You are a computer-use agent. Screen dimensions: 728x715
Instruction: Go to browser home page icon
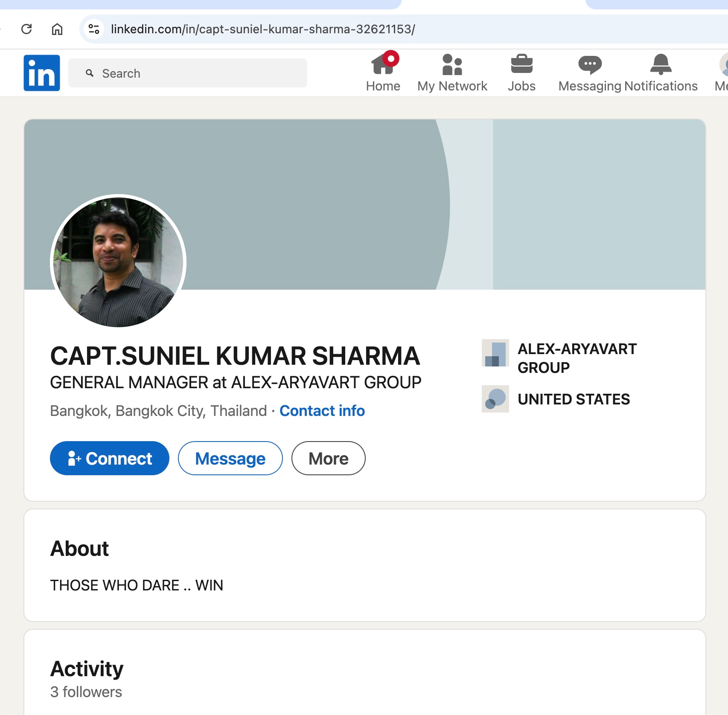57,29
